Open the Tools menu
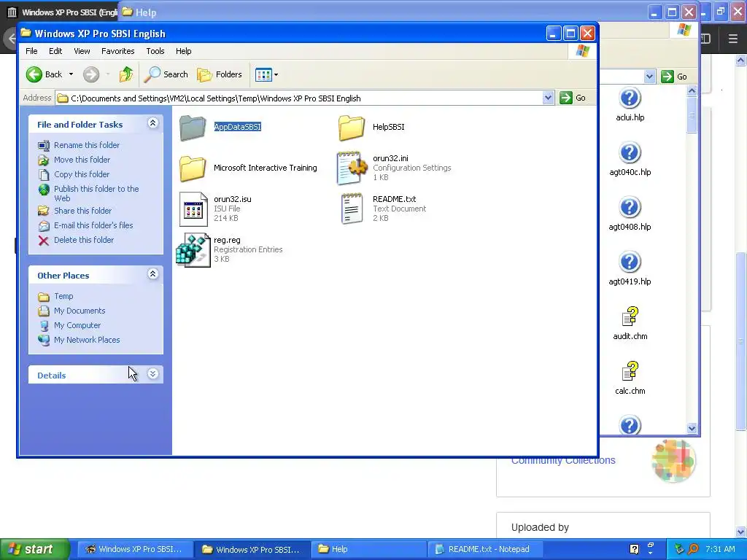 pyautogui.click(x=155, y=51)
